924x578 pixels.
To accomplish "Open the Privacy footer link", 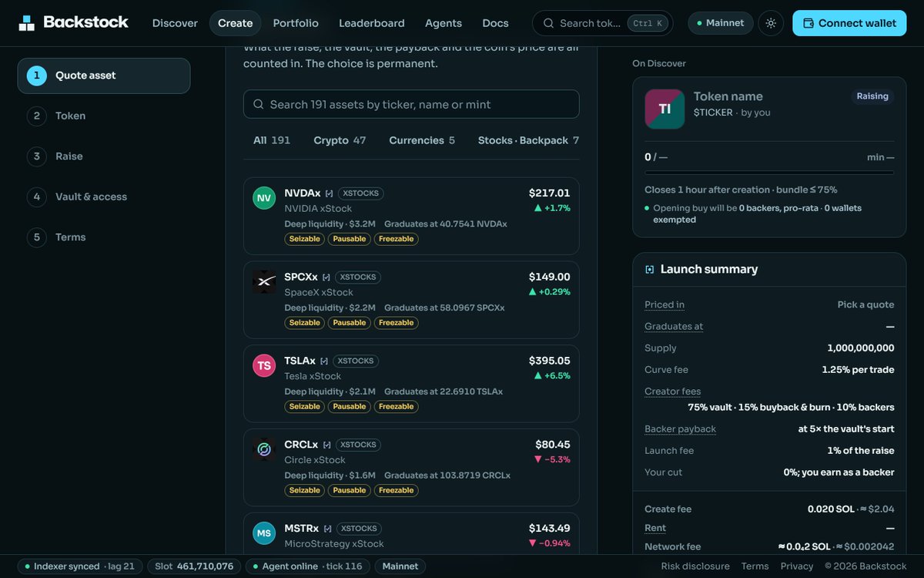I will pyautogui.click(x=797, y=566).
